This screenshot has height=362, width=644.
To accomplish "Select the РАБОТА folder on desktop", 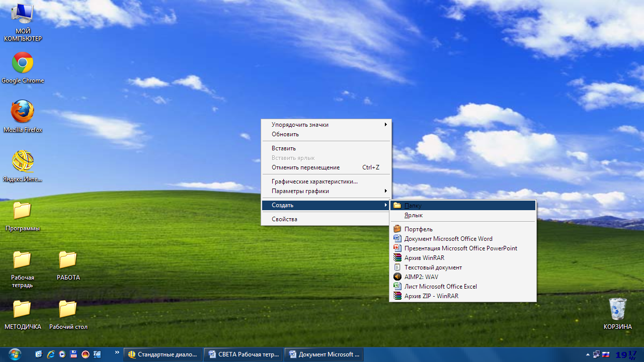I will click(x=68, y=265).
